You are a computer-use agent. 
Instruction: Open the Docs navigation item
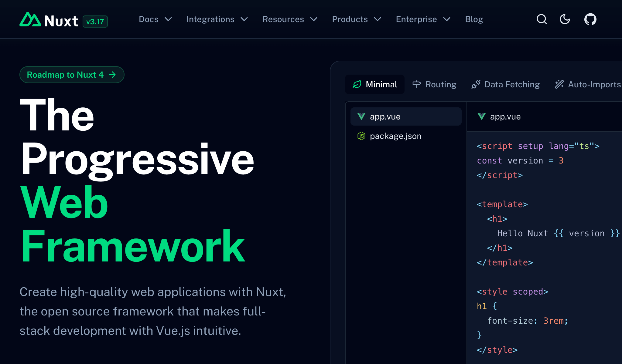pos(149,19)
